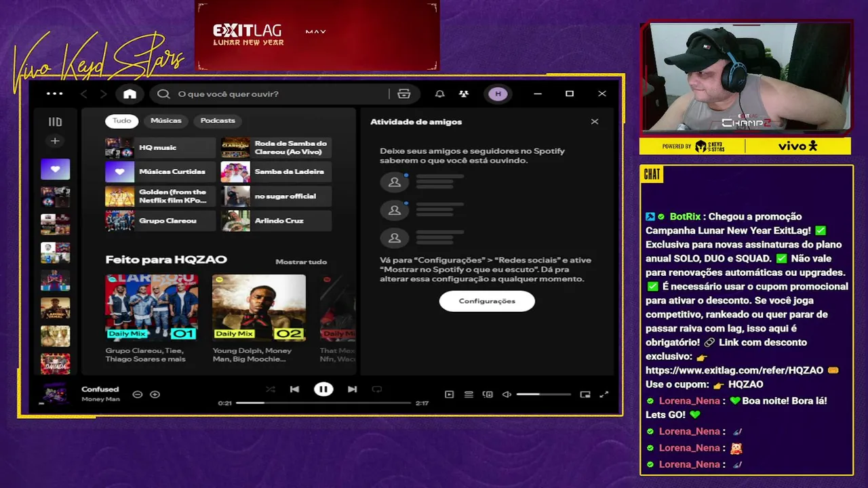This screenshot has width=868, height=488.
Task: Open Roda de Samba do Clareou
Action: [276, 148]
